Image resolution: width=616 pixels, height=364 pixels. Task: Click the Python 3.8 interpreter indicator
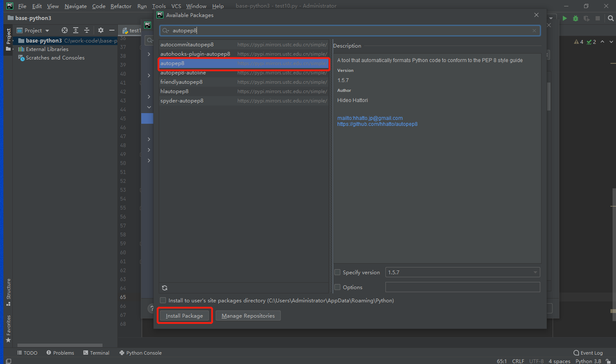click(x=588, y=361)
